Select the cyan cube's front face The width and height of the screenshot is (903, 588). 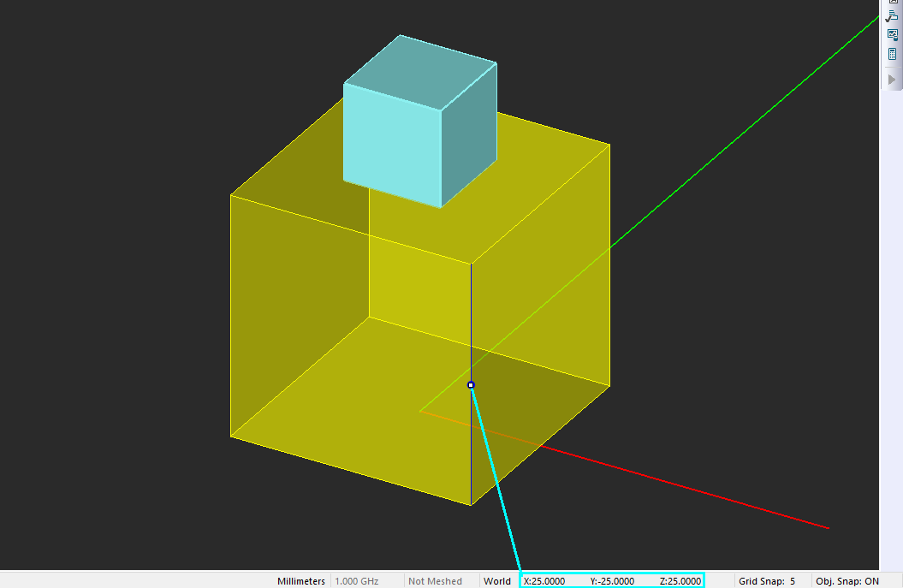coord(392,146)
